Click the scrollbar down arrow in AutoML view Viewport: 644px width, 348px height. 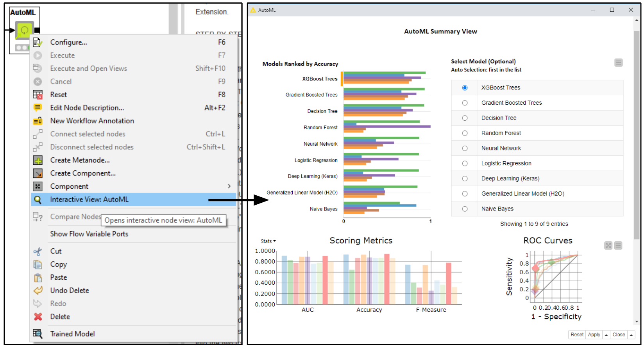[x=637, y=322]
